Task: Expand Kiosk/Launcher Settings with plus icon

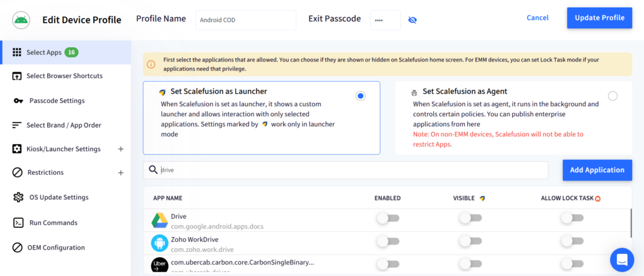Action: (x=121, y=149)
